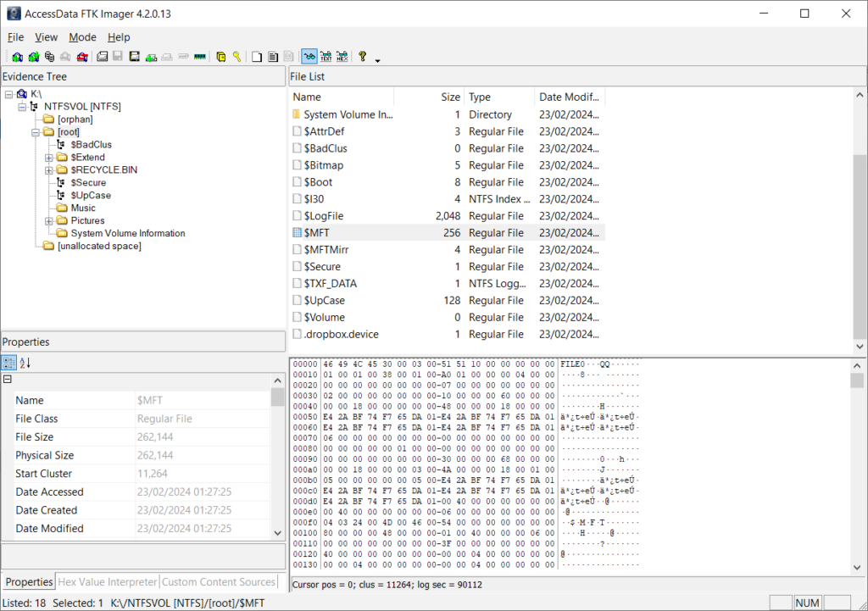
Task: Select the $MFTMirr file row
Action: (x=448, y=250)
